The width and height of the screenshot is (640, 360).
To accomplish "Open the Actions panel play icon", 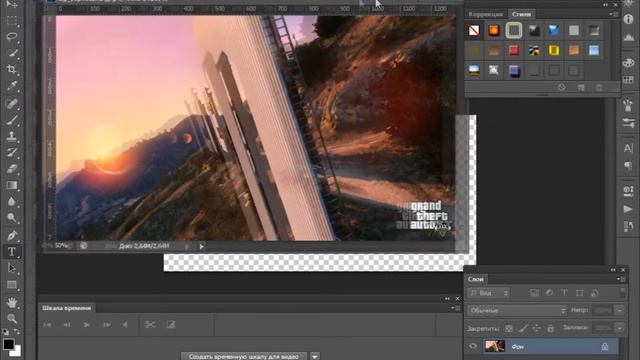I will coord(628,209).
